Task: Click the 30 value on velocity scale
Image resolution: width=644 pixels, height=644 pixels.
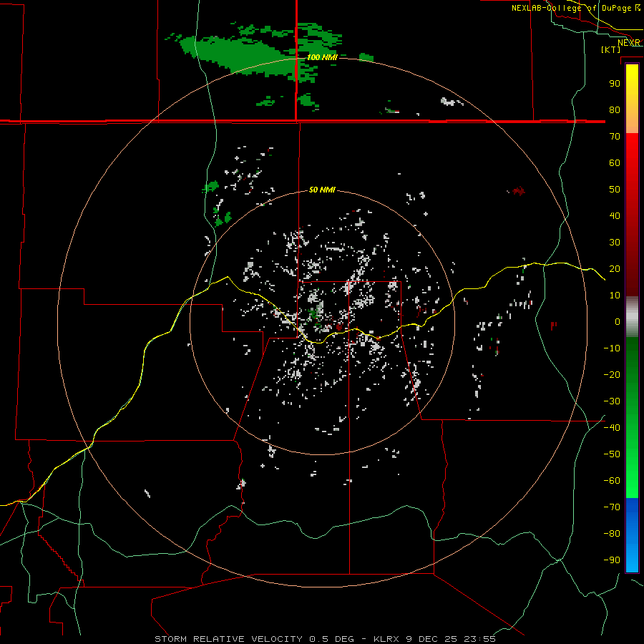Action: coord(615,243)
